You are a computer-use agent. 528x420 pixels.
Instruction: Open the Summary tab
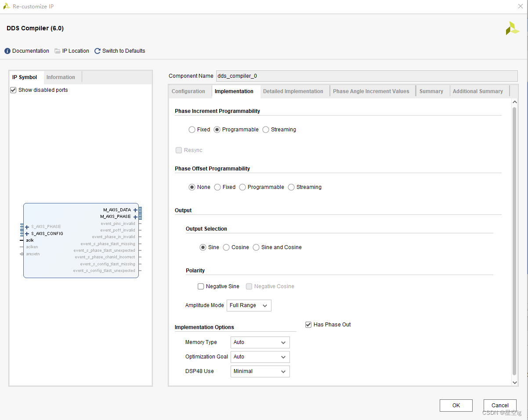pos(431,91)
